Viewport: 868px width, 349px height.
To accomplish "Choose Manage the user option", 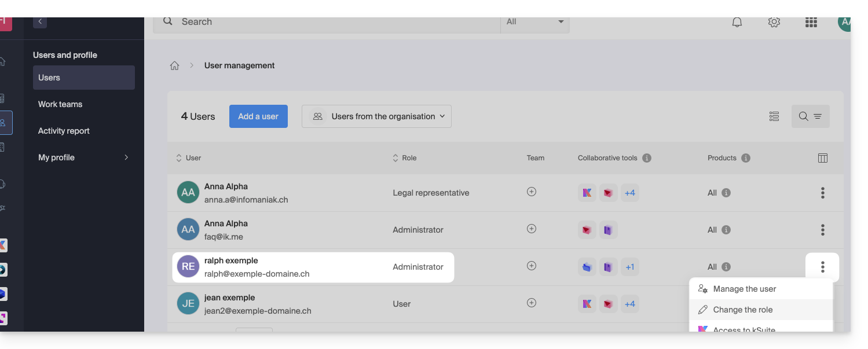I will pos(744,289).
